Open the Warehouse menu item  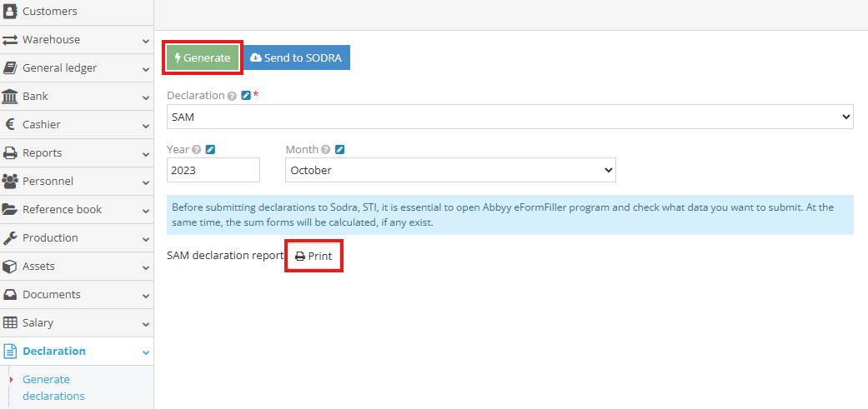(x=77, y=40)
